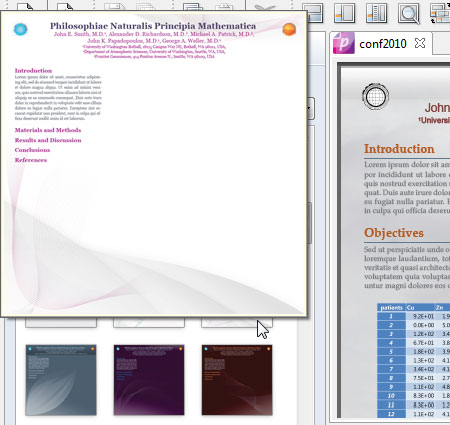Open the magnifying glass preview tool

click(x=409, y=13)
